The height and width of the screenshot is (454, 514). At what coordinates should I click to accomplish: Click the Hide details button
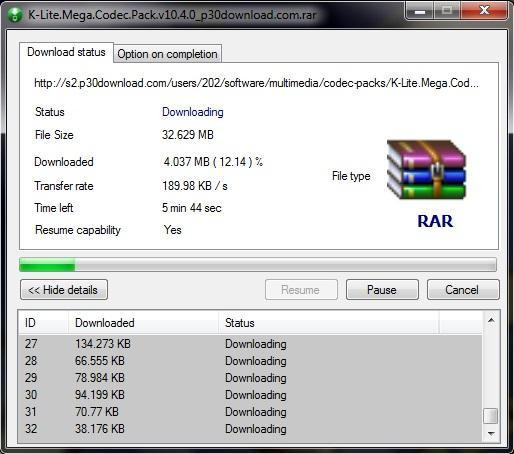tap(64, 290)
